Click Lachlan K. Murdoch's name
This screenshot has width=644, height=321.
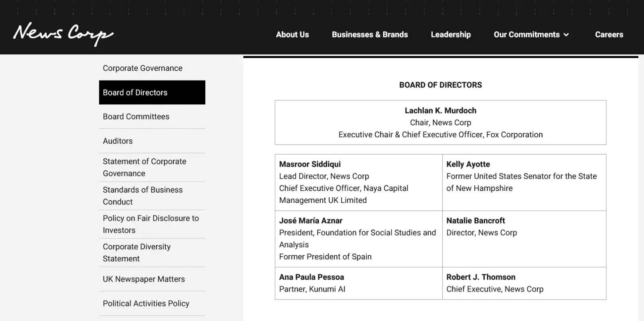point(440,110)
